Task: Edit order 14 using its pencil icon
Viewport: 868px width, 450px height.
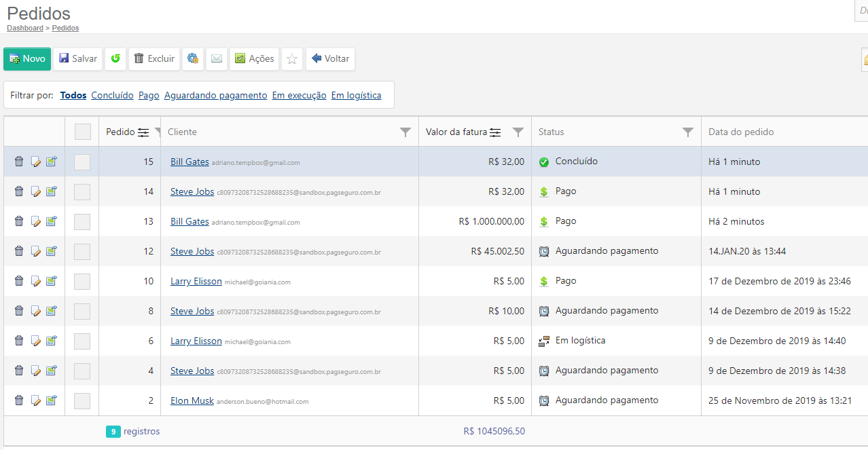Action: [x=35, y=191]
